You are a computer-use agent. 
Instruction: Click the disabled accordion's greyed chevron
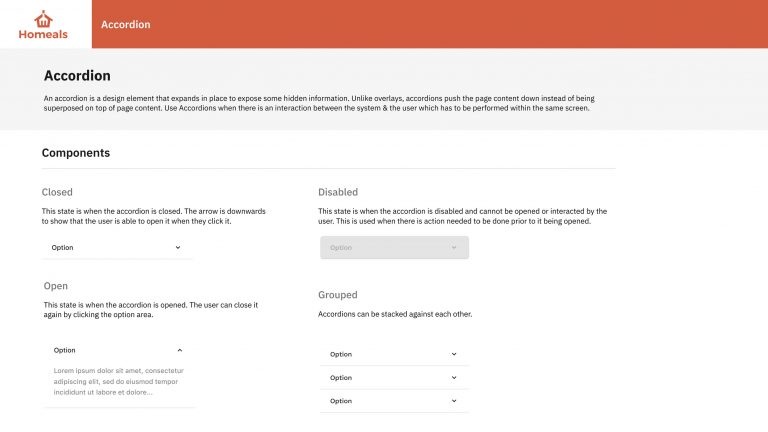pyautogui.click(x=454, y=248)
